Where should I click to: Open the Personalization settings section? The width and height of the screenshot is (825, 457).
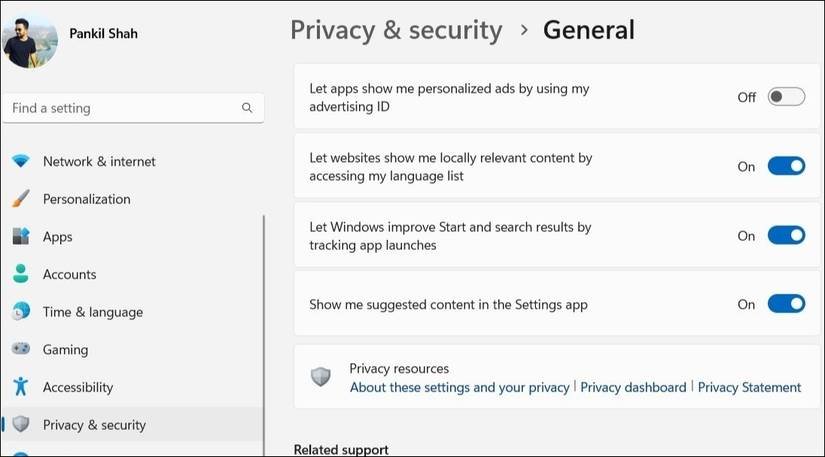click(x=86, y=199)
